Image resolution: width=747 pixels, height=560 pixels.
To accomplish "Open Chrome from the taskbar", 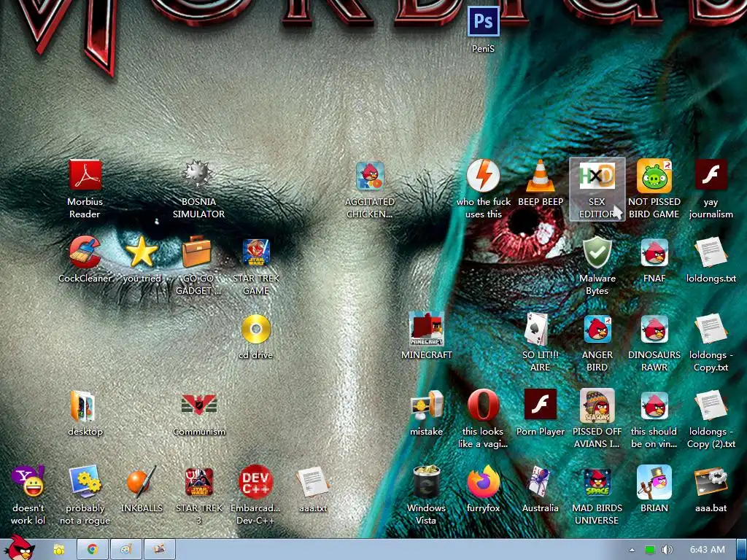I will tap(93, 550).
